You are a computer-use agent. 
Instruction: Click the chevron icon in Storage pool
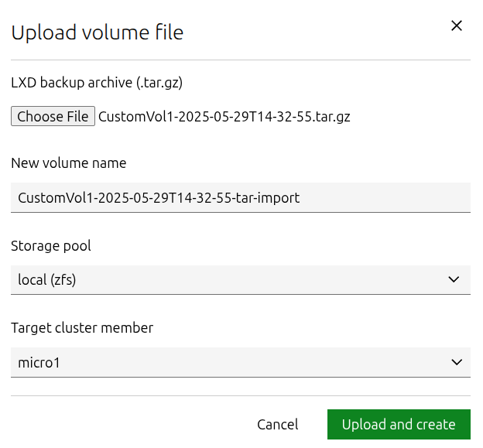click(x=454, y=279)
